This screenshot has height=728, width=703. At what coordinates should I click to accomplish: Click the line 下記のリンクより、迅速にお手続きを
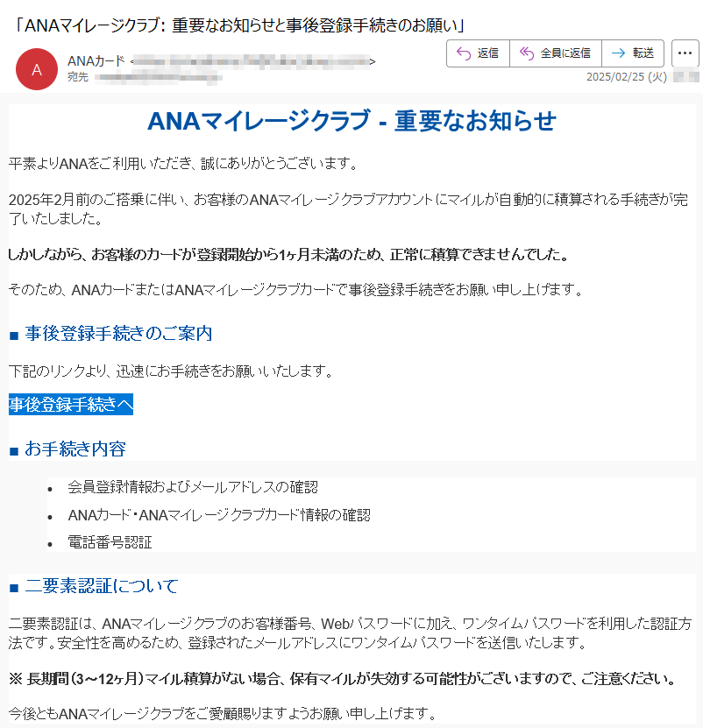172,371
